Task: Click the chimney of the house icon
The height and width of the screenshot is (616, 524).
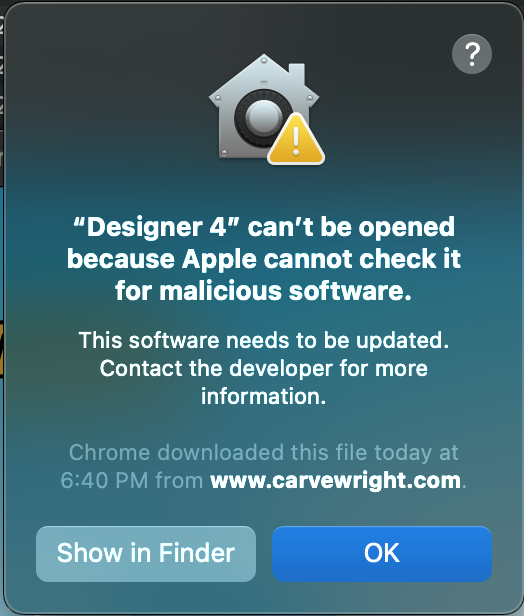Action: 297,72
